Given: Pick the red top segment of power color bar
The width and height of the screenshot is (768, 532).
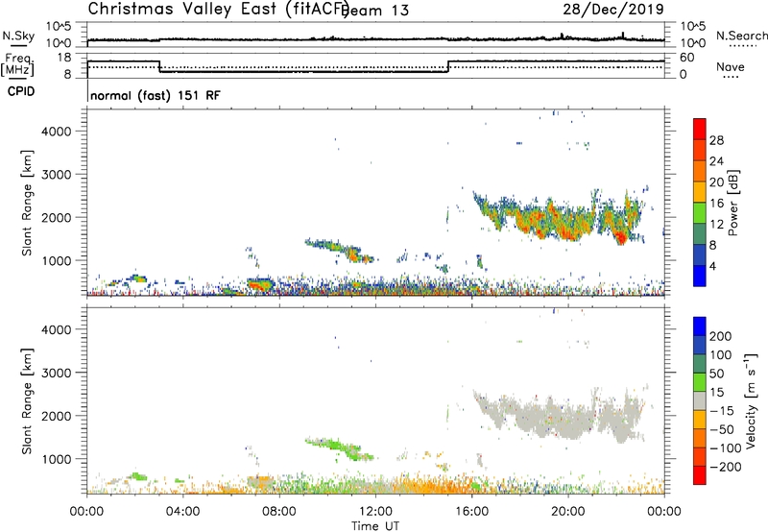Looking at the screenshot, I should click(x=700, y=129).
